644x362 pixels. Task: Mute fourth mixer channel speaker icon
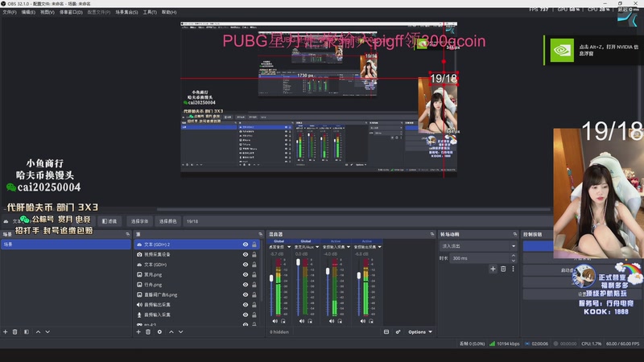[x=363, y=321]
